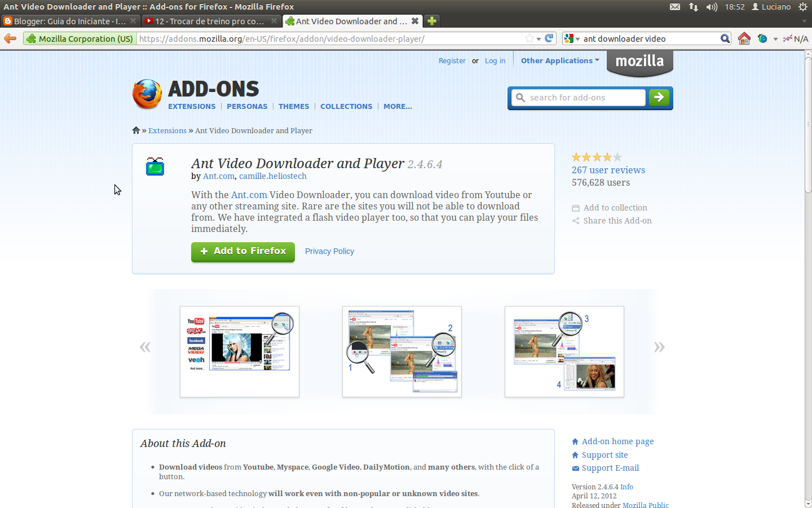Click the Add to Firefox button
Viewport: 812px width, 508px height.
(x=243, y=252)
